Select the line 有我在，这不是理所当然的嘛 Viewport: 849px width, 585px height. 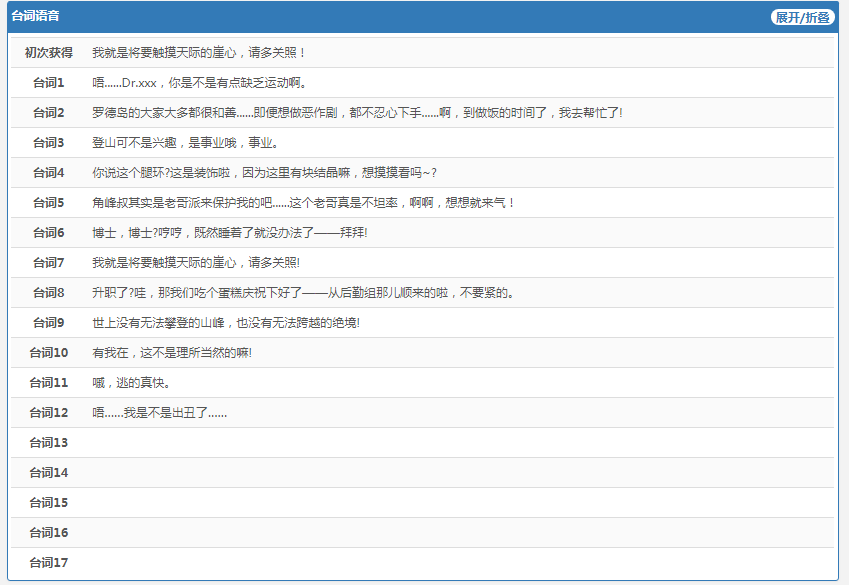coord(172,352)
